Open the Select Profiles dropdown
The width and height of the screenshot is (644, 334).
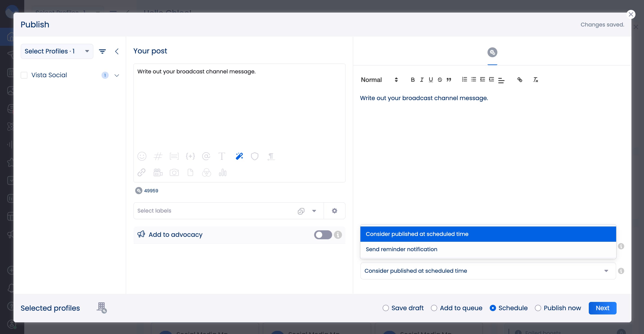[57, 51]
